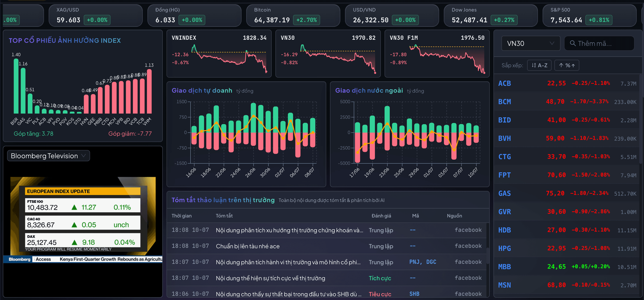644x300 pixels.
Task: Click the chevron beside Bloomberg Television
Action: tap(84, 156)
